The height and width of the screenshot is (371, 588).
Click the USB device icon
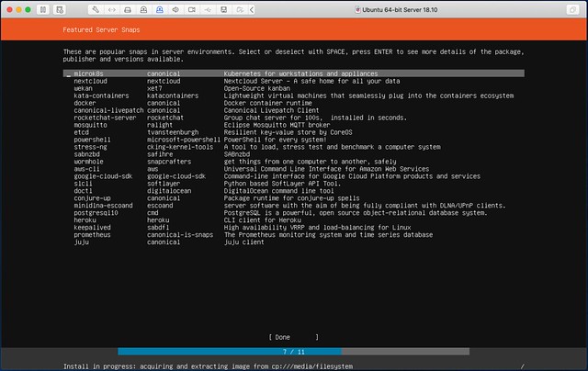pos(208,10)
